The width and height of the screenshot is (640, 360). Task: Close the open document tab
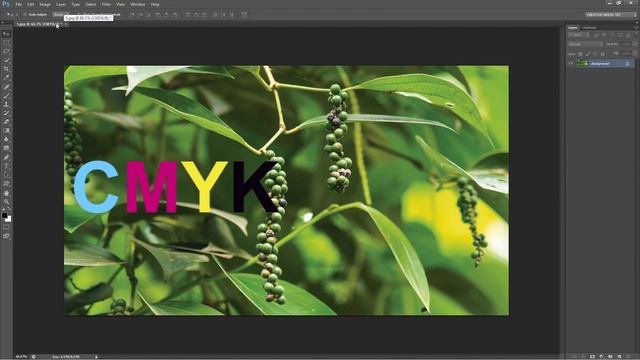click(x=66, y=24)
